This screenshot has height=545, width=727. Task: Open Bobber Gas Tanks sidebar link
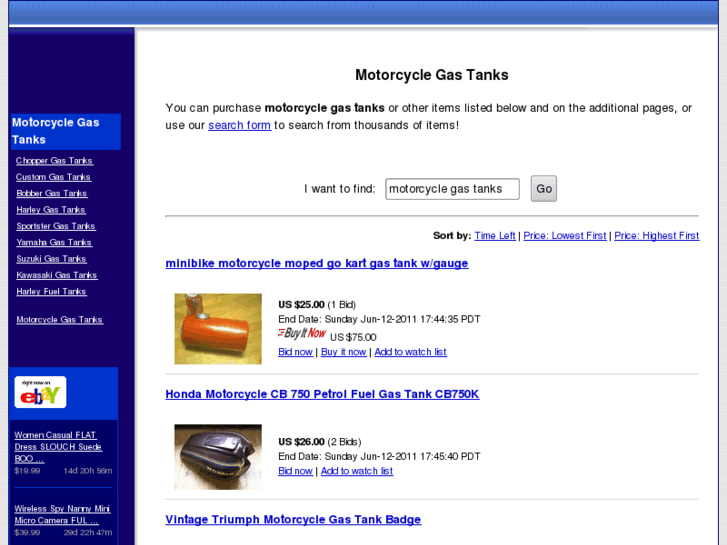(x=51, y=193)
